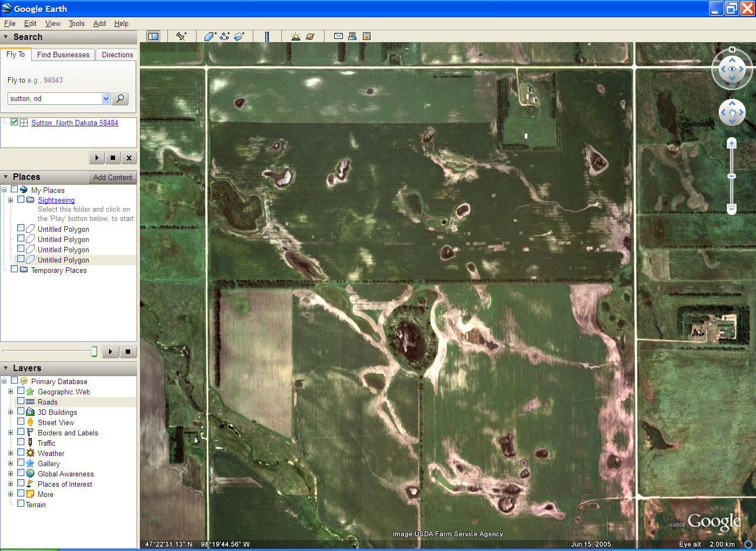756x551 pixels.
Task: Stop tour in Places panel
Action: tap(128, 352)
